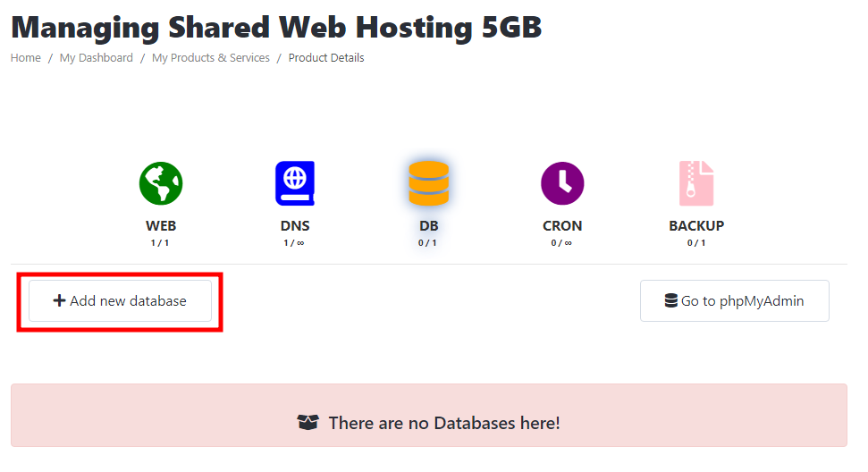
Task: Click the There are no Databases here message
Action: (444, 423)
